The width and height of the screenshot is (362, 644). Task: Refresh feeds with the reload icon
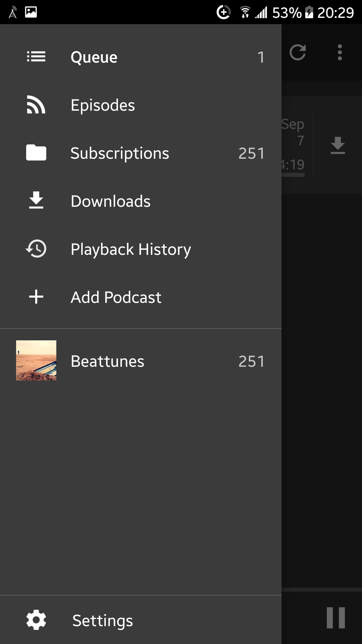pos(298,52)
